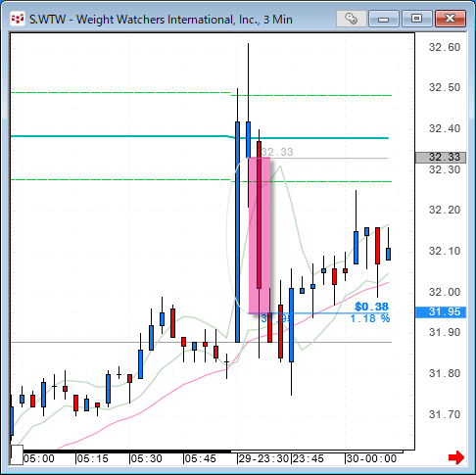Viewport: 476px width, 475px height.
Task: Maximize the S.WTW chart window
Action: point(417,19)
